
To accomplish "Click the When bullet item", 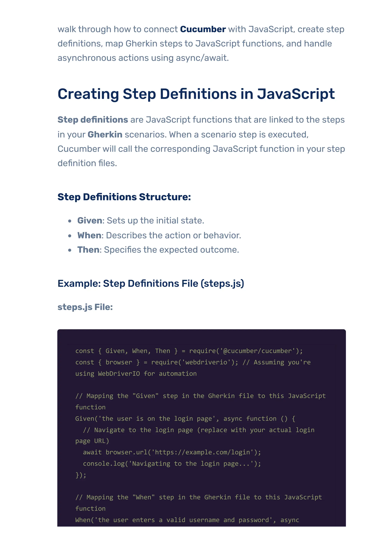I will point(159,235).
